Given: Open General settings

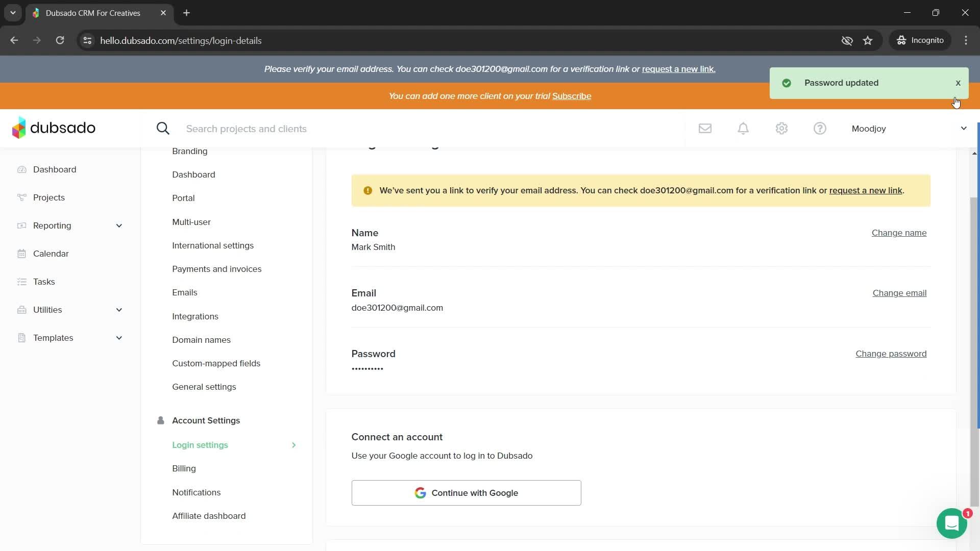Looking at the screenshot, I should point(204,387).
